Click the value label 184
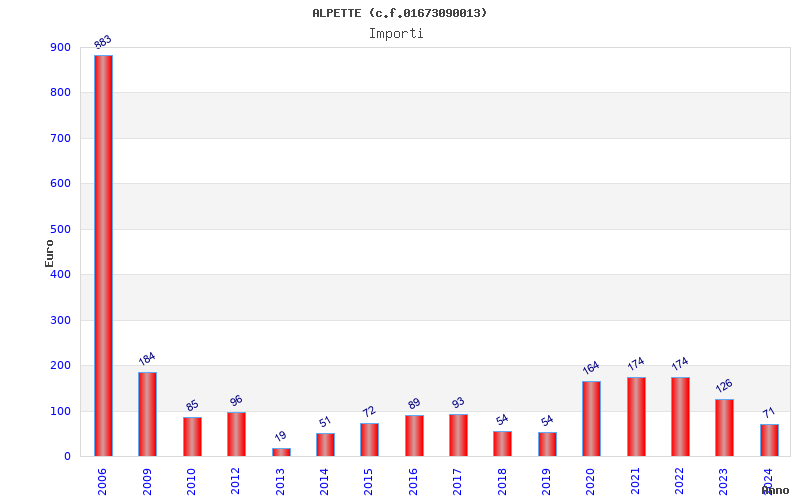 tap(147, 359)
